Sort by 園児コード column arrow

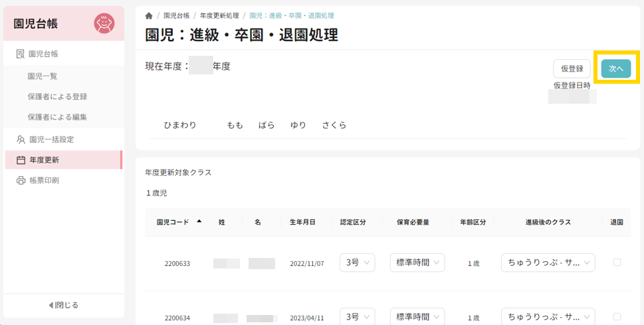[199, 221]
